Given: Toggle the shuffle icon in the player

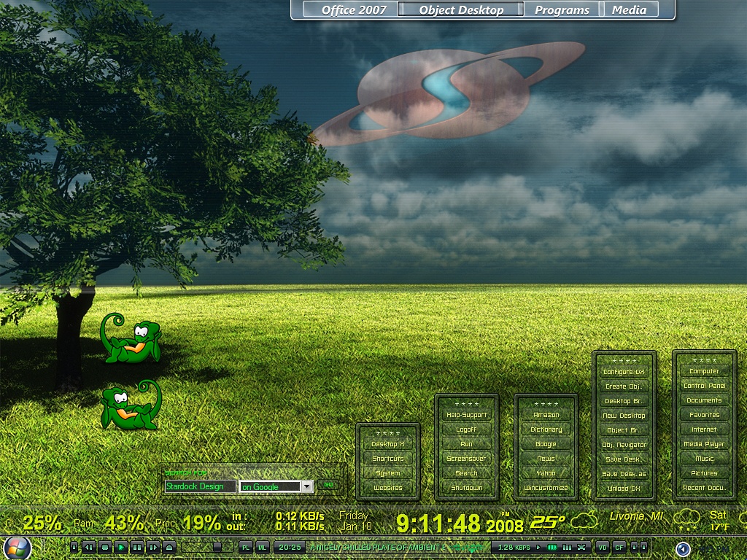Looking at the screenshot, I should 581,547.
